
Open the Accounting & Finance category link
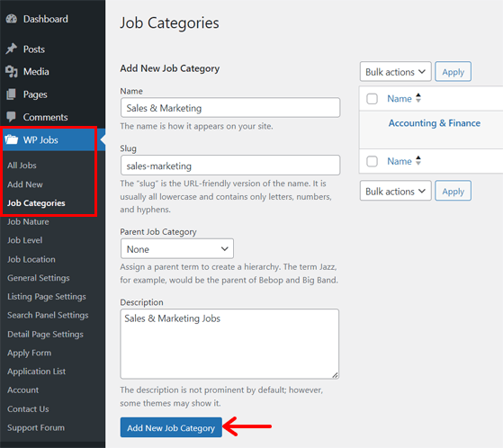click(x=435, y=123)
